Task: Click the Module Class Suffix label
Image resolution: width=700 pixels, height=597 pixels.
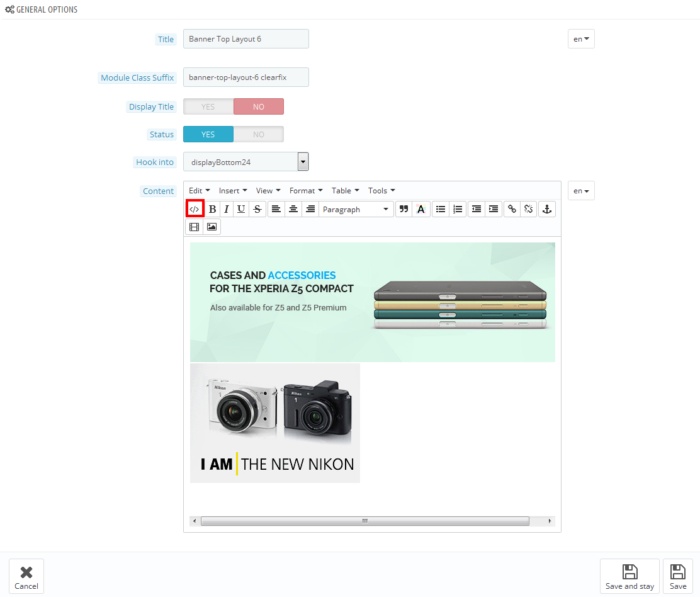Action: (137, 77)
